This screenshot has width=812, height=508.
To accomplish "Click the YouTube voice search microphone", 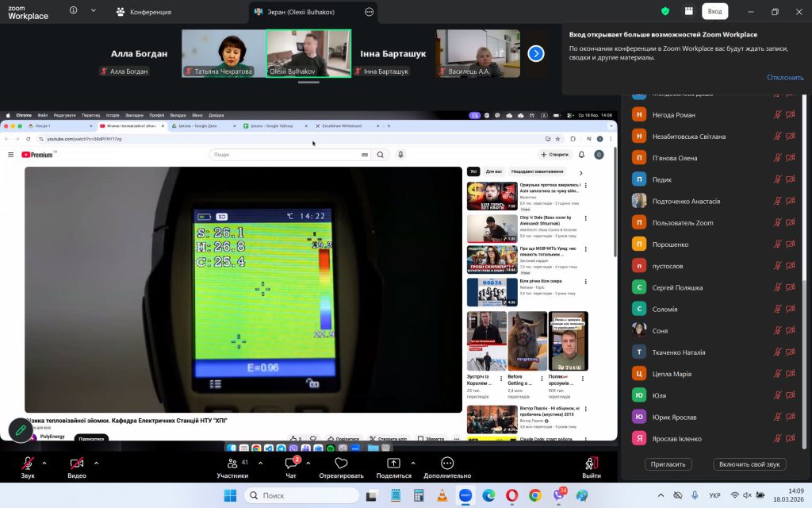I will (400, 155).
